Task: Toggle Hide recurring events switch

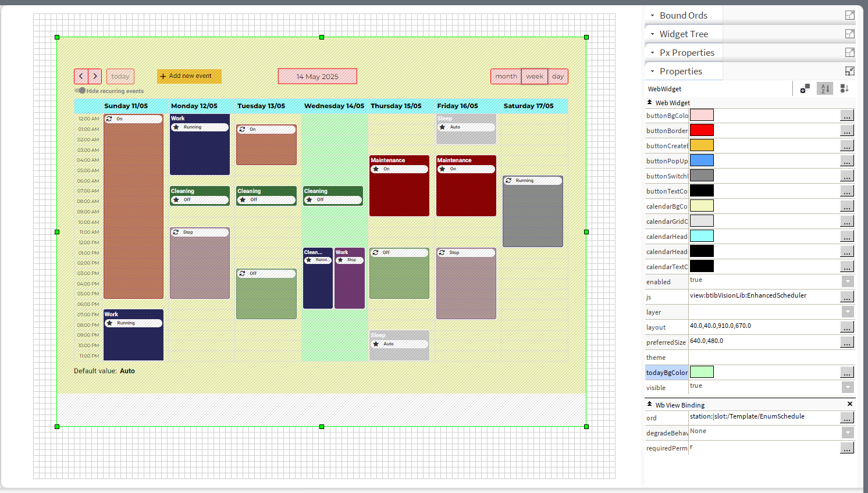Action: tap(80, 91)
